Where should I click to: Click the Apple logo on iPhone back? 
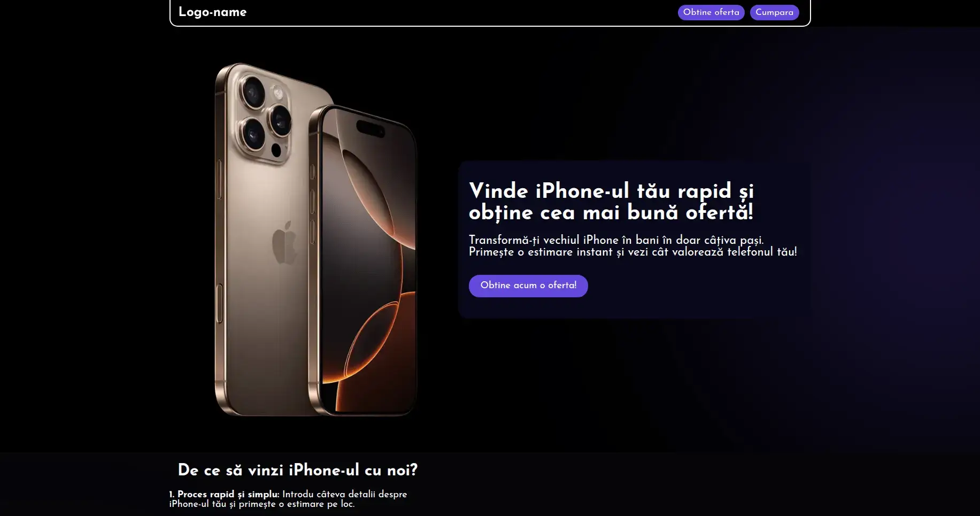[284, 242]
